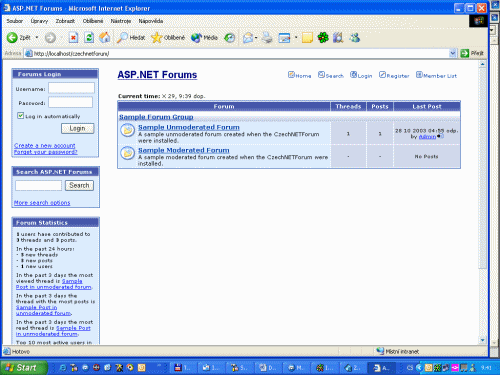This screenshot has width=500, height=375.
Task: Toggle Log in automatically checkbox
Action: [x=21, y=116]
